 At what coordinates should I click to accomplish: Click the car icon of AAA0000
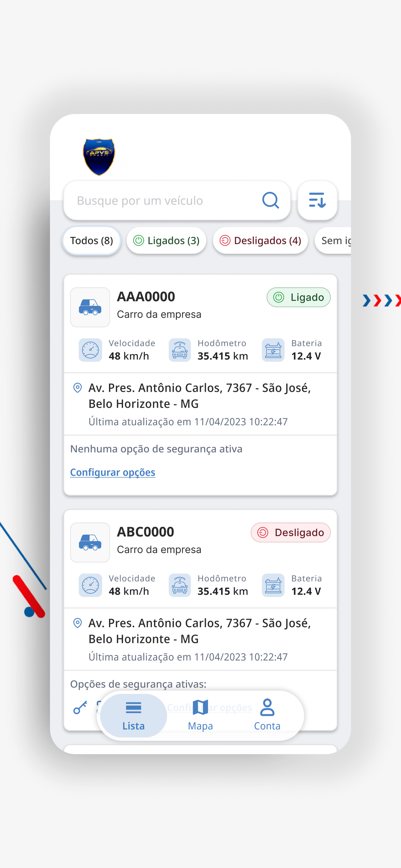pyautogui.click(x=90, y=307)
